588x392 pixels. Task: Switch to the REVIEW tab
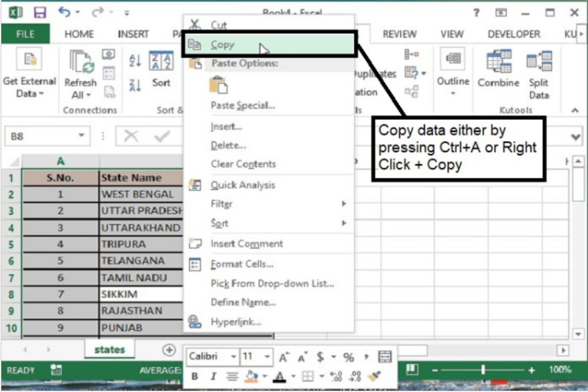pos(400,34)
